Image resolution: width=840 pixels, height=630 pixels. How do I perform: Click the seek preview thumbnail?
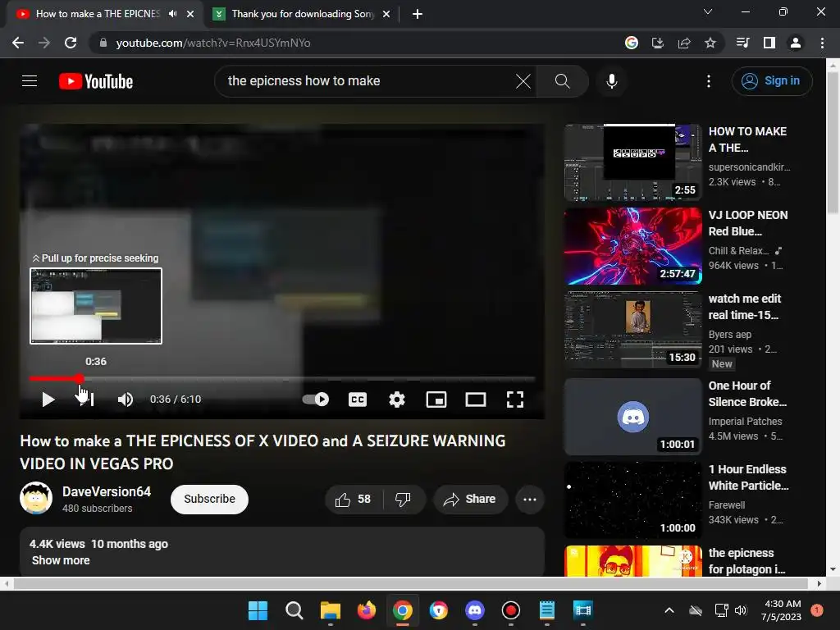coord(96,306)
